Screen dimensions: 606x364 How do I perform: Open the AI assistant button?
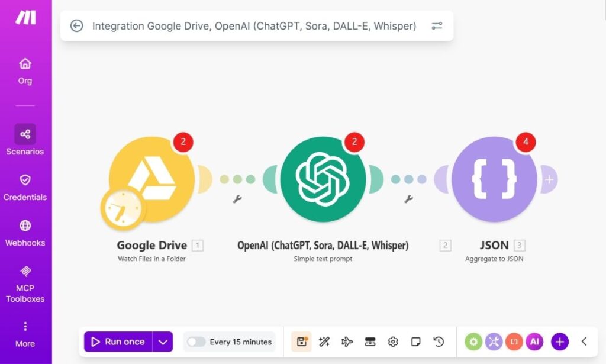[534, 342]
